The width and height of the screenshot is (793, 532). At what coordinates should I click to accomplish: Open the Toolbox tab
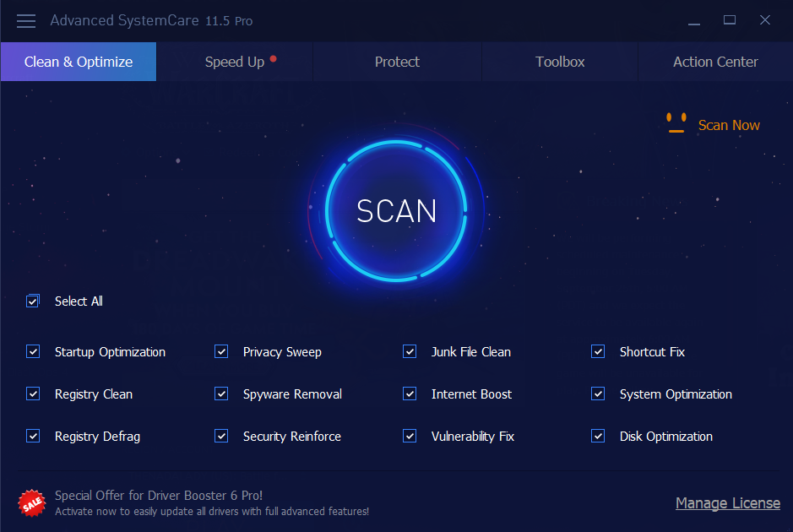(560, 62)
